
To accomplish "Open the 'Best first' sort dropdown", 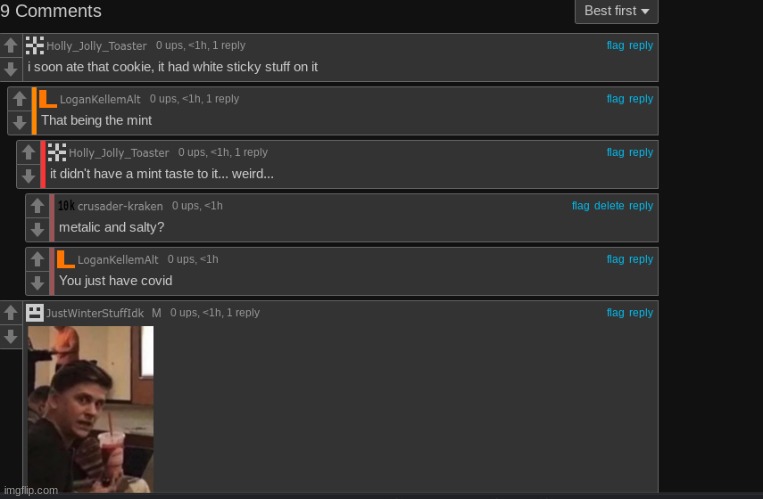I will pos(616,11).
